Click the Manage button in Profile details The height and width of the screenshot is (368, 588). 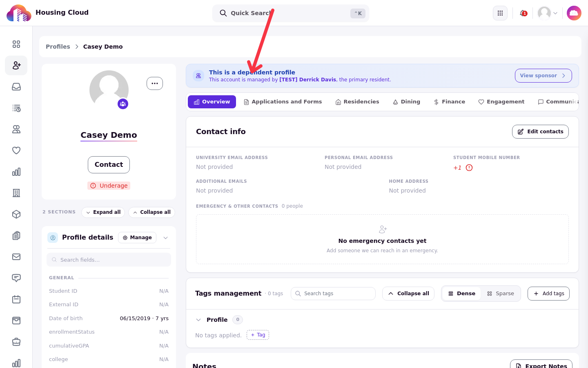point(137,238)
